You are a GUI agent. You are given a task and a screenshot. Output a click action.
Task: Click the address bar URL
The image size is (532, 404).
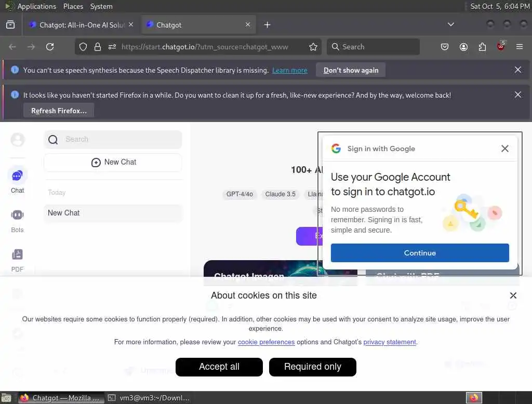click(205, 47)
